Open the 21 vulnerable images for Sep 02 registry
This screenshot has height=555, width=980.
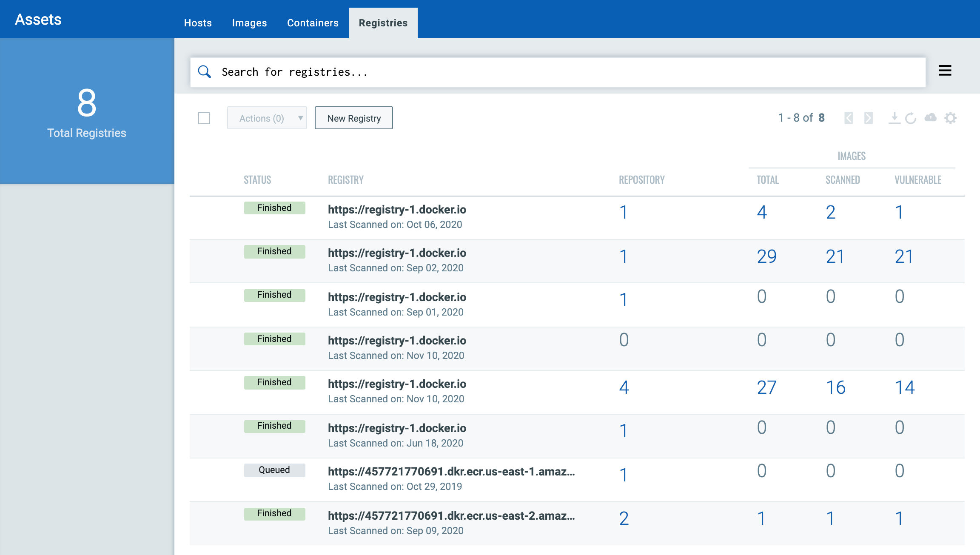[904, 256]
